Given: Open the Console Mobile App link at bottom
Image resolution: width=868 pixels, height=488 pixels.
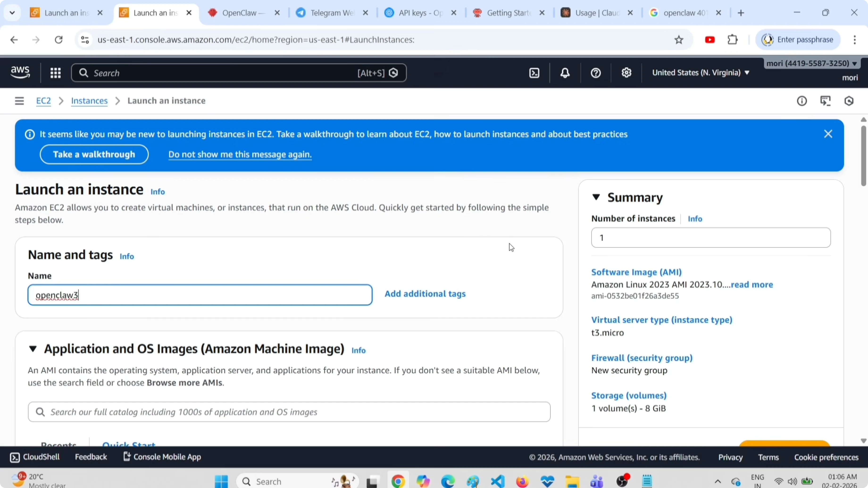Looking at the screenshot, I should pyautogui.click(x=162, y=457).
